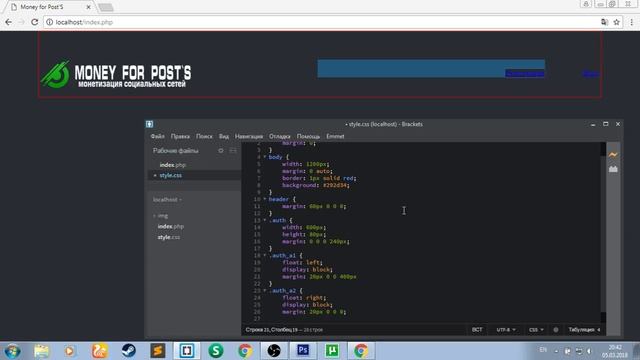The image size is (640, 360).
Task: Open the Файл menu in Brackets
Action: (158, 136)
